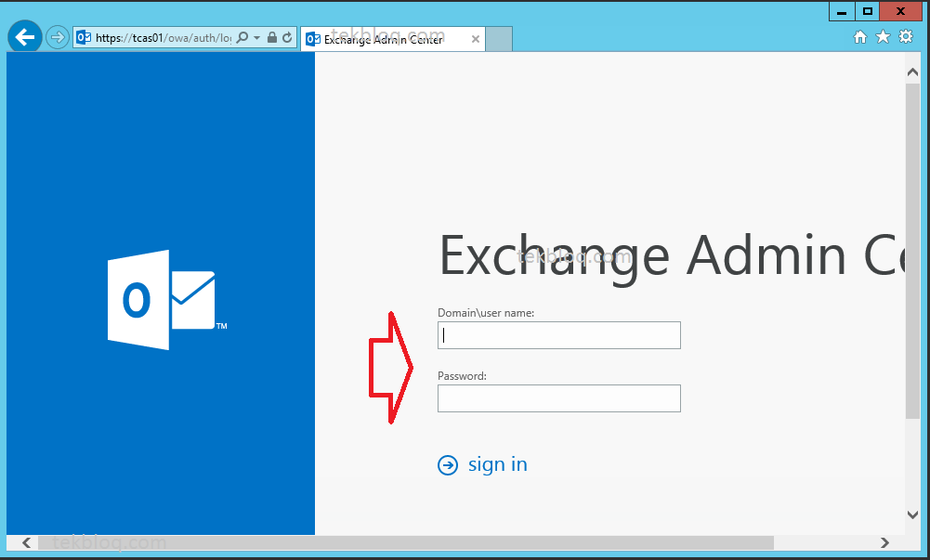Open the Tools gear icon
930x560 pixels.
[906, 37]
